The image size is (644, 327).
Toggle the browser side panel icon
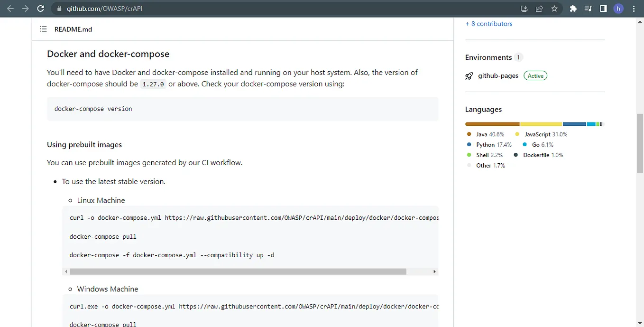(x=603, y=8)
